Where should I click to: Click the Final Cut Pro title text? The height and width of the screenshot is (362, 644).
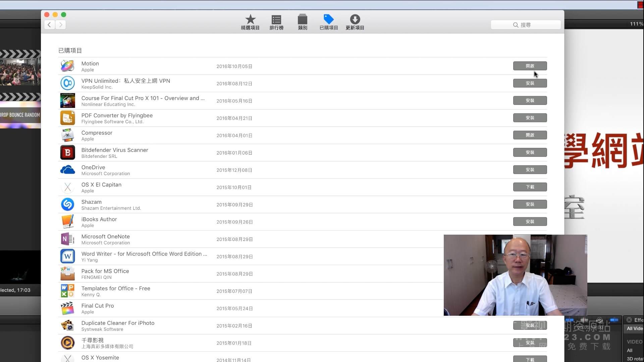coord(97,306)
